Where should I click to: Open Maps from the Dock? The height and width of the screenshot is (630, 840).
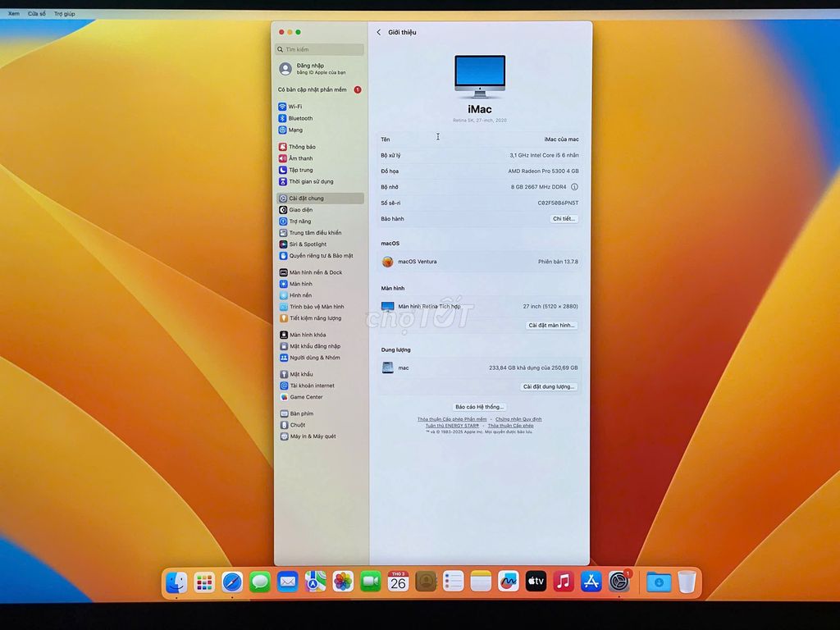(x=316, y=582)
